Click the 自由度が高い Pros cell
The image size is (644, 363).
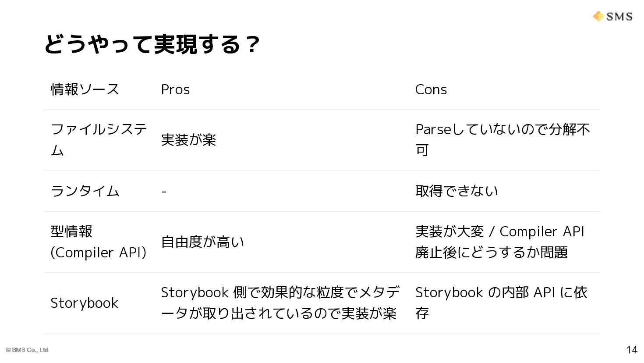pos(202,242)
